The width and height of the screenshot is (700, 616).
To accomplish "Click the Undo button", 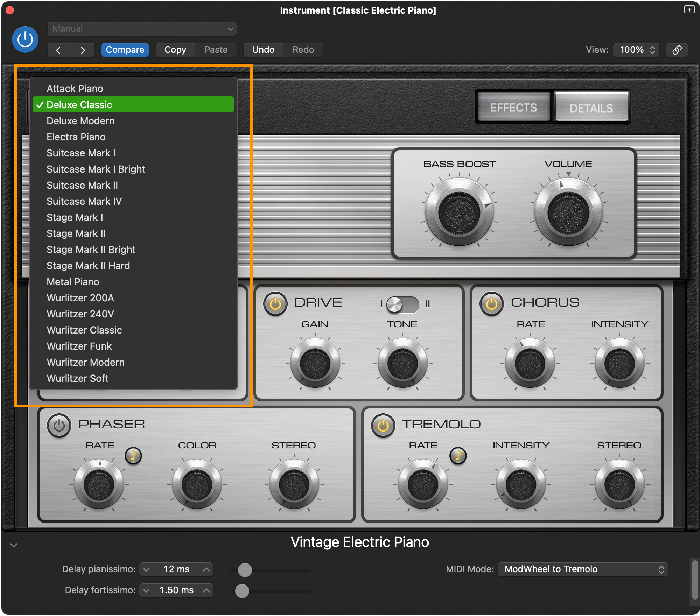I will (263, 50).
